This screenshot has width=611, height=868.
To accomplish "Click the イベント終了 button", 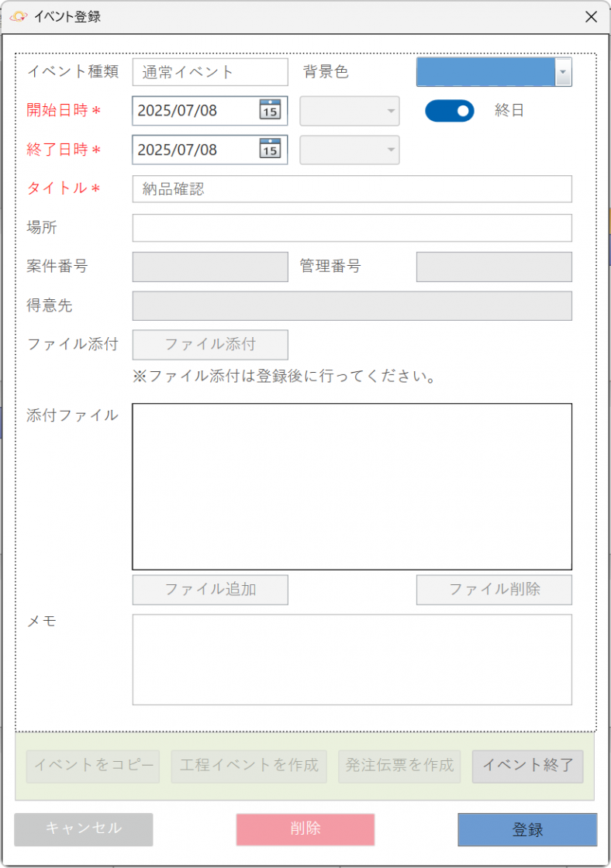I will pyautogui.click(x=527, y=766).
